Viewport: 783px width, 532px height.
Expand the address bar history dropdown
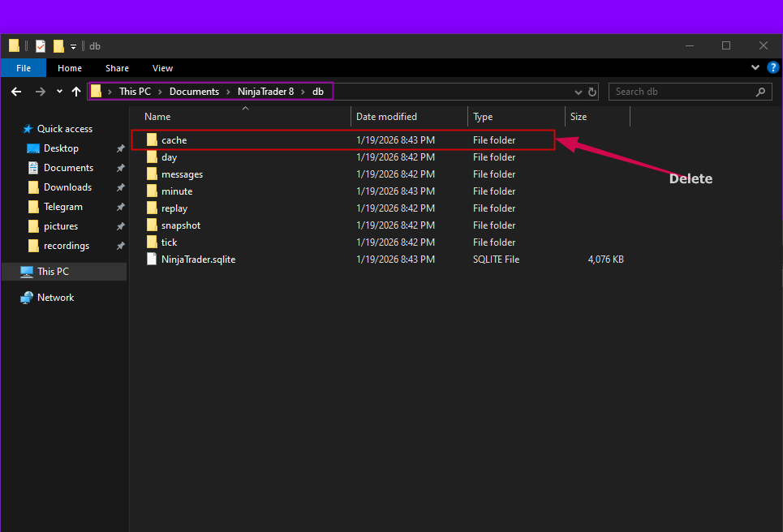point(578,92)
